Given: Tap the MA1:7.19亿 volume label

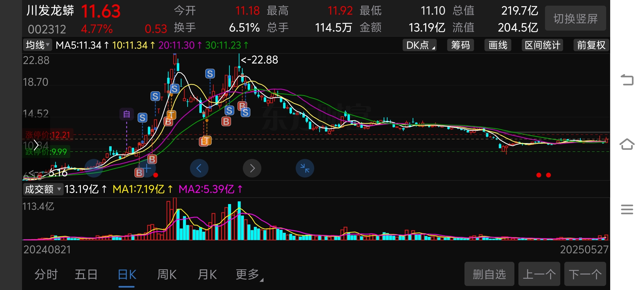Looking at the screenshot, I should [139, 189].
